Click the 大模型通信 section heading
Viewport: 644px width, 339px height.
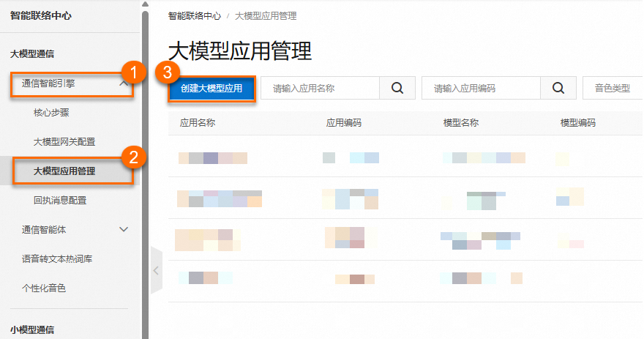click(32, 54)
